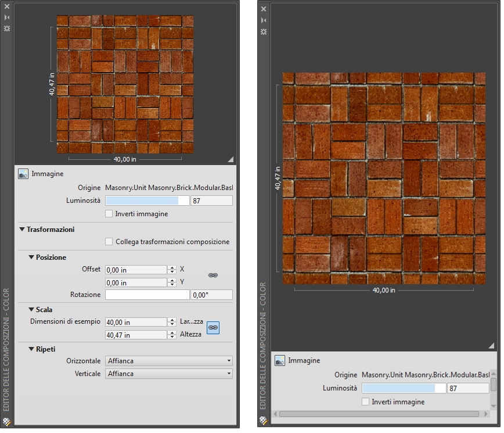Screen dimensions: 504x433
Task: Click the preview resize corner in the right panel
Action: click(x=491, y=345)
